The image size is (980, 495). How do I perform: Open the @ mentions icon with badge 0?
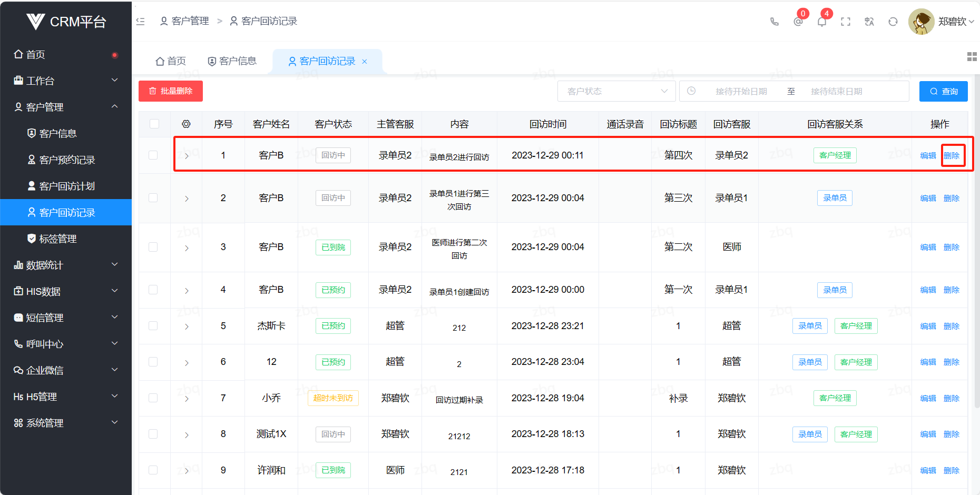pos(798,22)
